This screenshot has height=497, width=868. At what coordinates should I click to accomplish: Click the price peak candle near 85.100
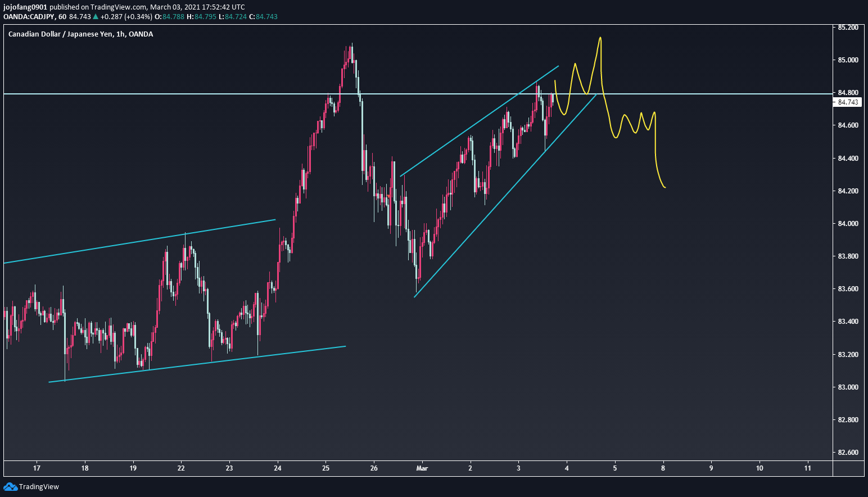[x=351, y=53]
